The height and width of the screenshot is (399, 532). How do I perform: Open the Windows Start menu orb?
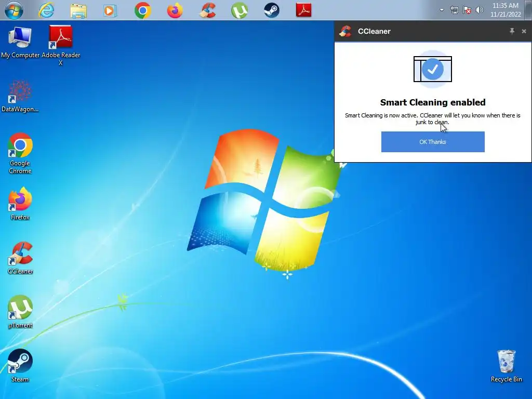(x=14, y=10)
